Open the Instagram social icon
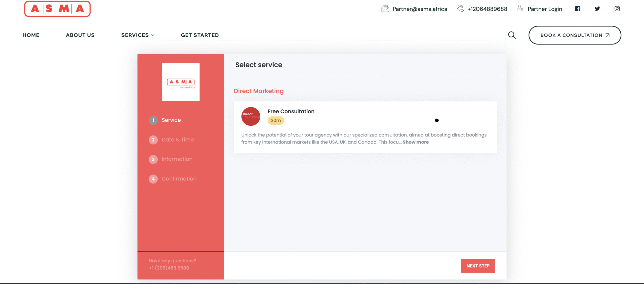The width and height of the screenshot is (644, 284). (617, 9)
